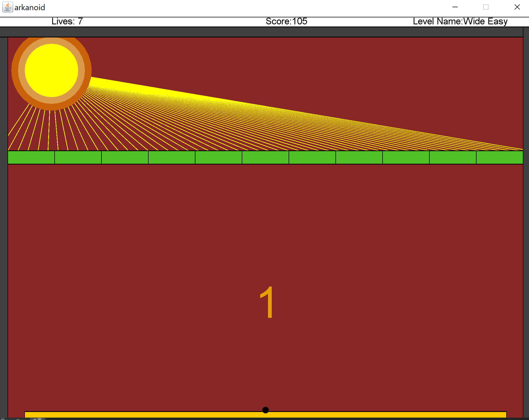The image size is (529, 420).
Task: Click the Java icon in title bar
Action: tap(7, 7)
